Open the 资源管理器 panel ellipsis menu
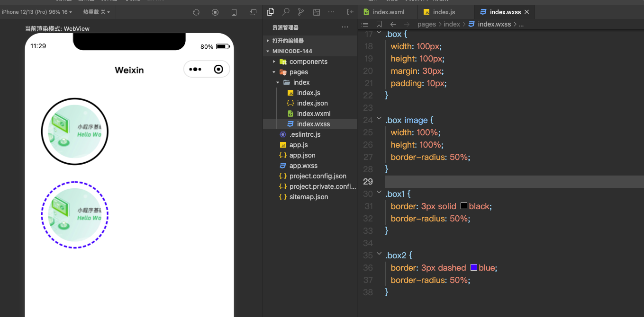This screenshot has height=317, width=644. [x=345, y=27]
